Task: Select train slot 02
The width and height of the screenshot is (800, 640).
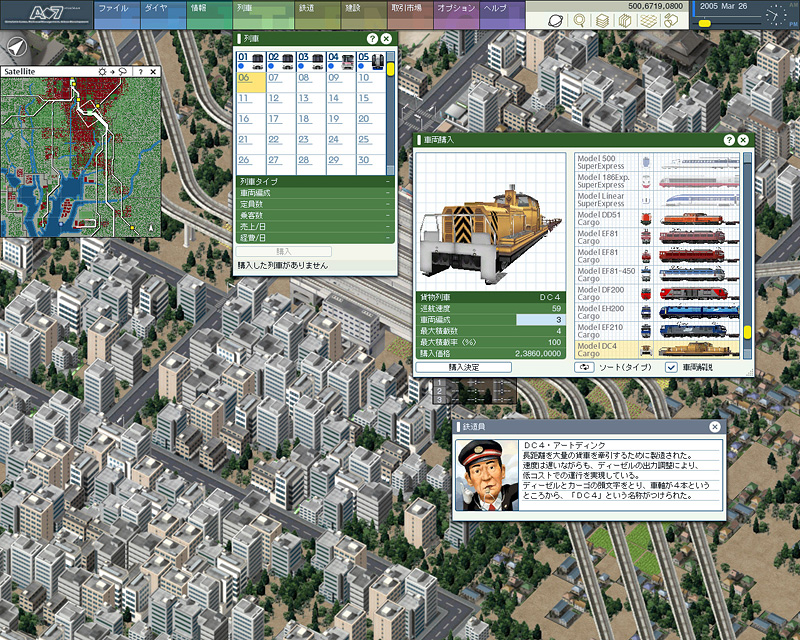Action: pyautogui.click(x=281, y=61)
